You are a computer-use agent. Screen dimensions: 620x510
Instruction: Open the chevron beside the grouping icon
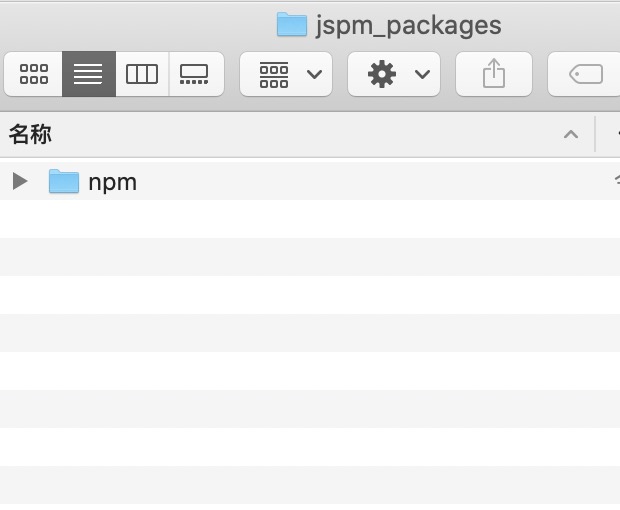point(314,74)
